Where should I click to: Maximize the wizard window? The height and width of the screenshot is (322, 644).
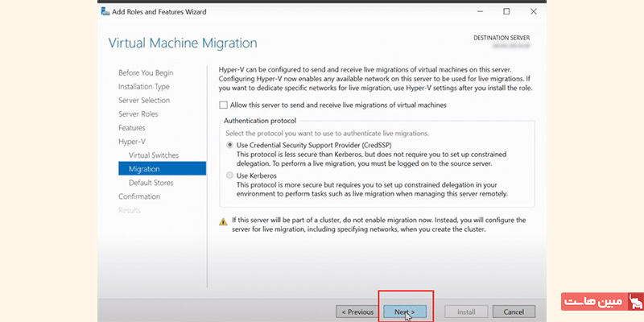[x=506, y=11]
